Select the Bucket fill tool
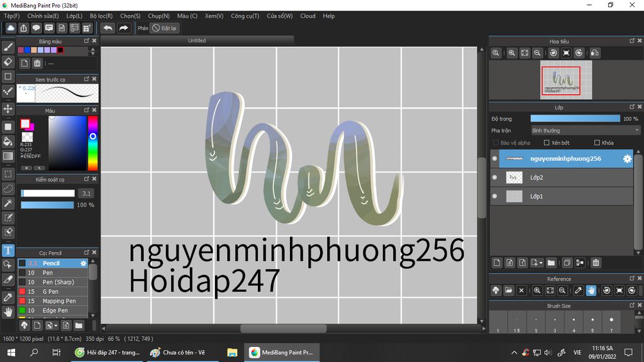Image resolution: width=644 pixels, height=362 pixels. coord(8,141)
